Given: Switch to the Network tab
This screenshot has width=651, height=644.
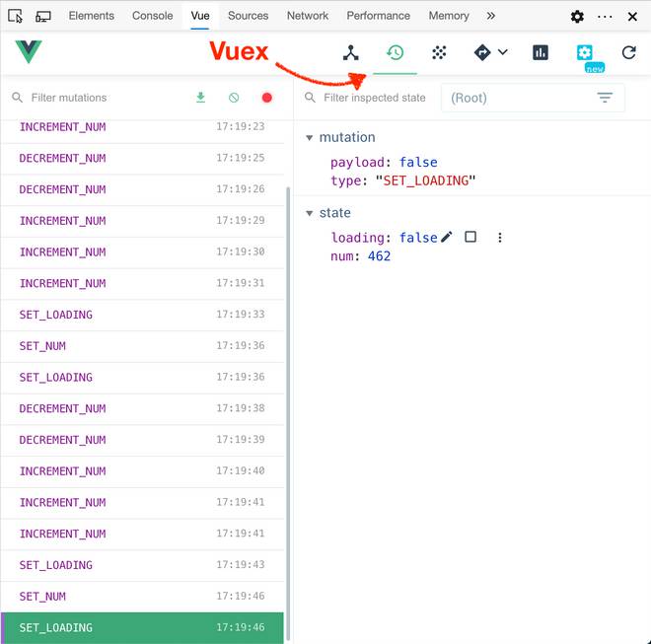Looking at the screenshot, I should click(x=308, y=16).
